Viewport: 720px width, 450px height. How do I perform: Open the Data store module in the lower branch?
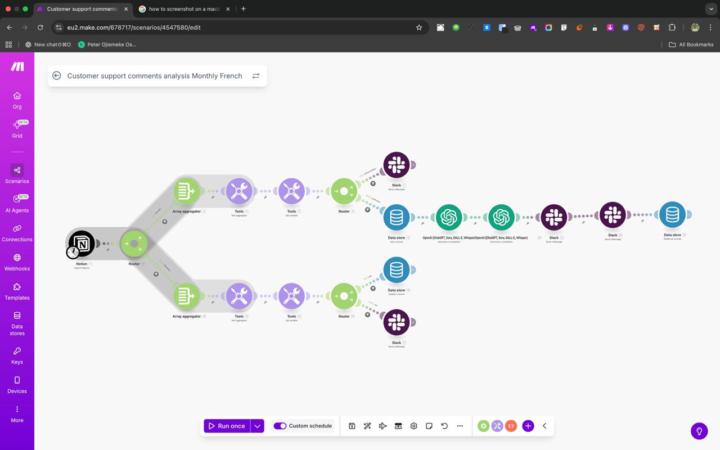click(396, 270)
